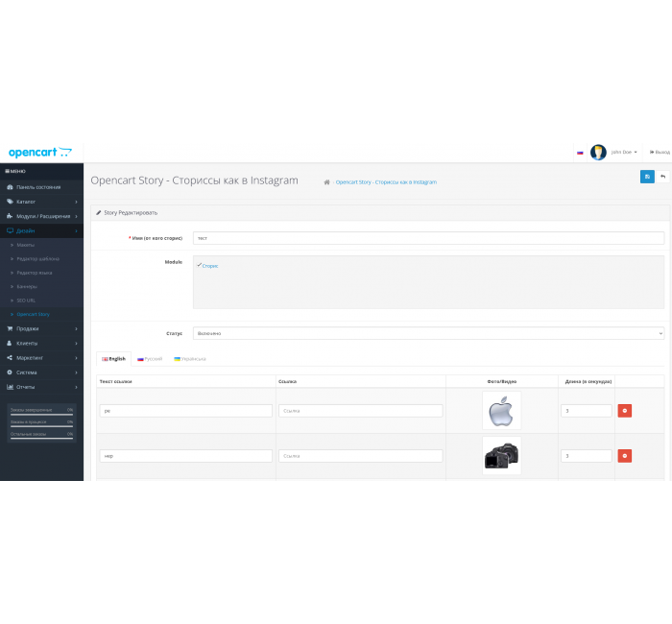
Task: Click the Russian flag language icon
Action: 580,153
